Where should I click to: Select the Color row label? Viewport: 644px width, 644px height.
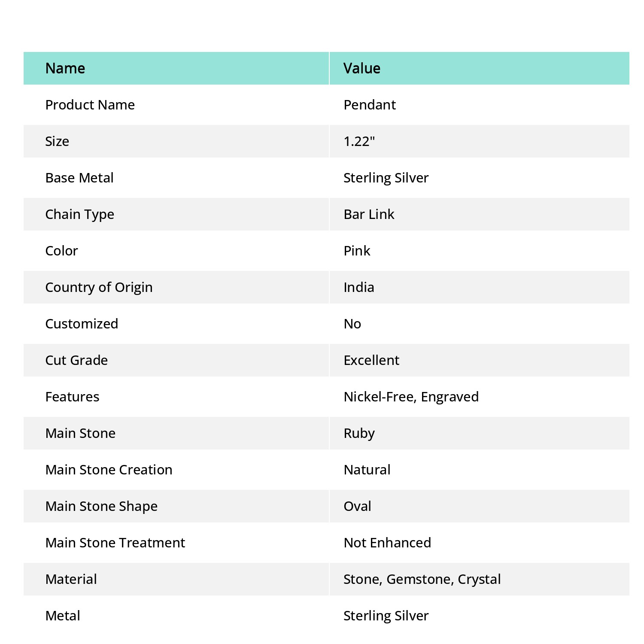tap(62, 251)
